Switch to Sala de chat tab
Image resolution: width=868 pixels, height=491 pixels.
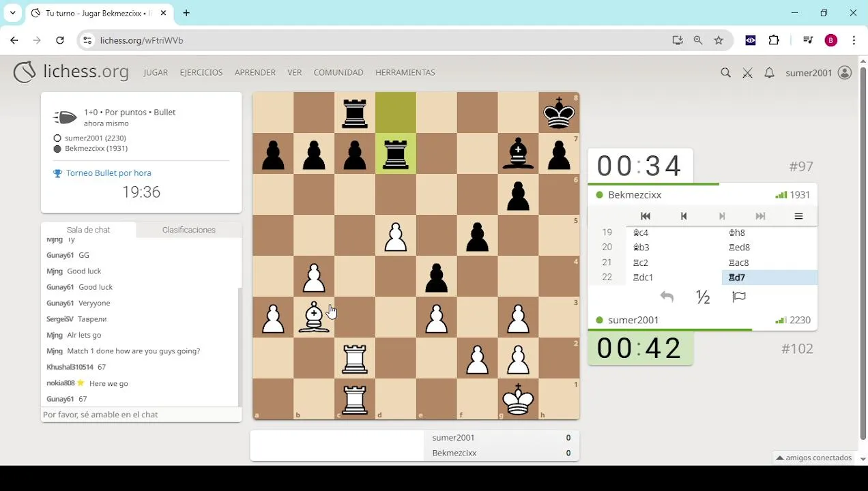pos(88,230)
